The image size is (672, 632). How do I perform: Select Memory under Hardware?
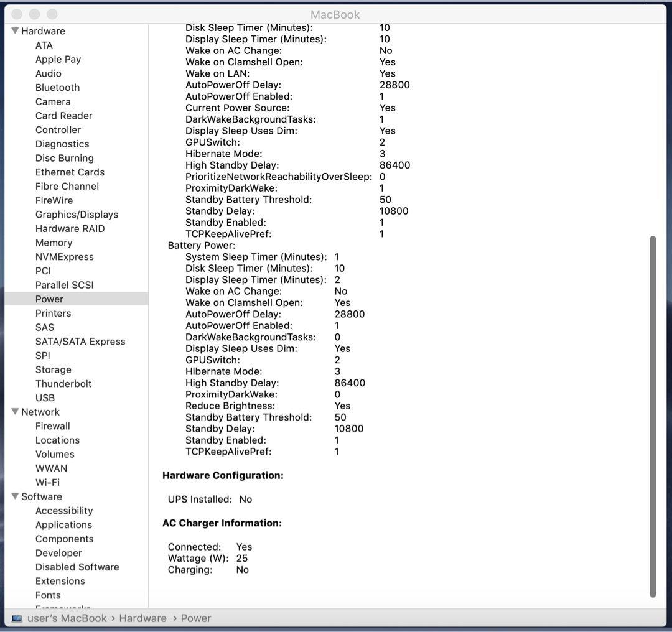coord(54,243)
